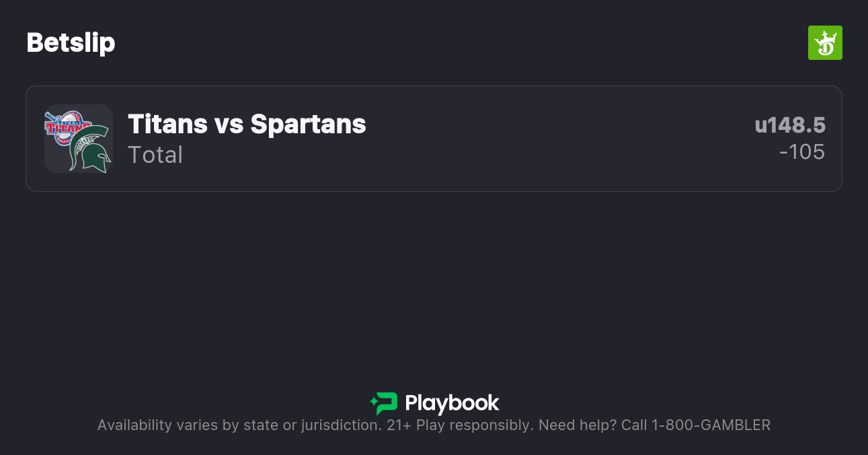This screenshot has height=455, width=868.
Task: Click the green Playbook logo icon
Action: pyautogui.click(x=384, y=403)
